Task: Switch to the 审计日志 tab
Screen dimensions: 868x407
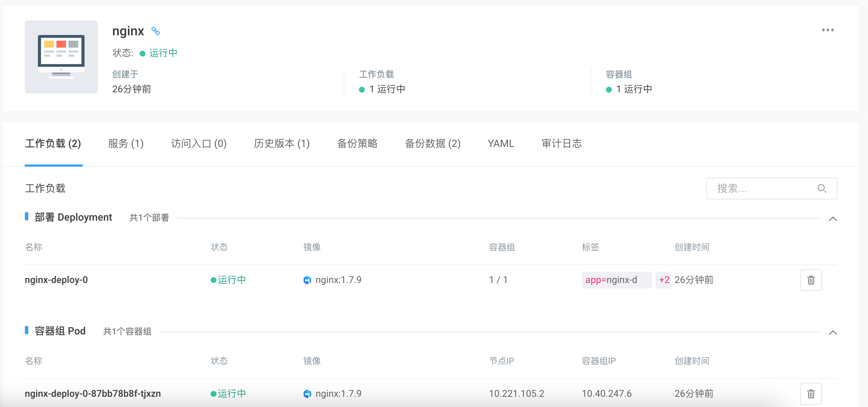Action: 562,144
